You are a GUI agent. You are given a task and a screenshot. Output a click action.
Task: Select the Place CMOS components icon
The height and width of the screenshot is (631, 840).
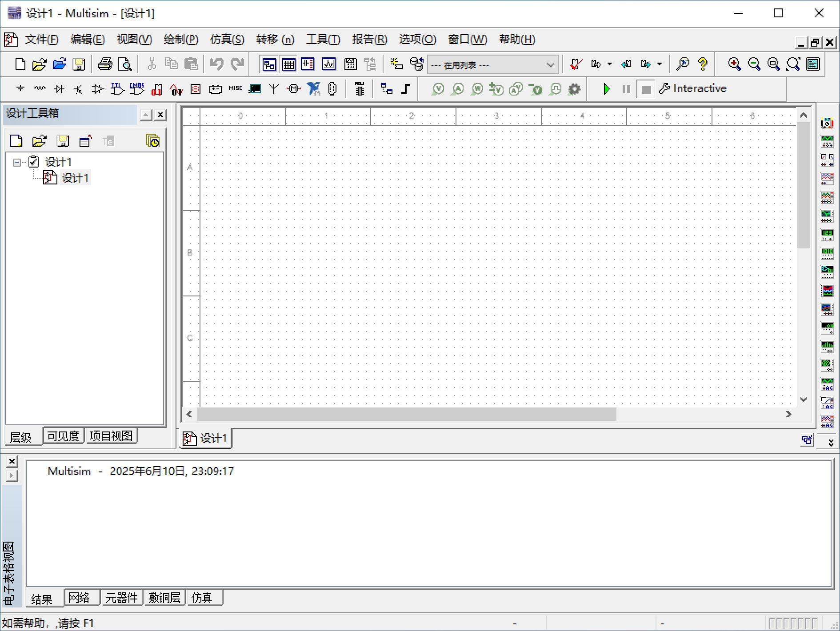tap(137, 88)
